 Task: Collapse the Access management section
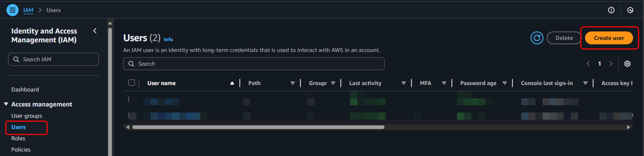[6, 104]
